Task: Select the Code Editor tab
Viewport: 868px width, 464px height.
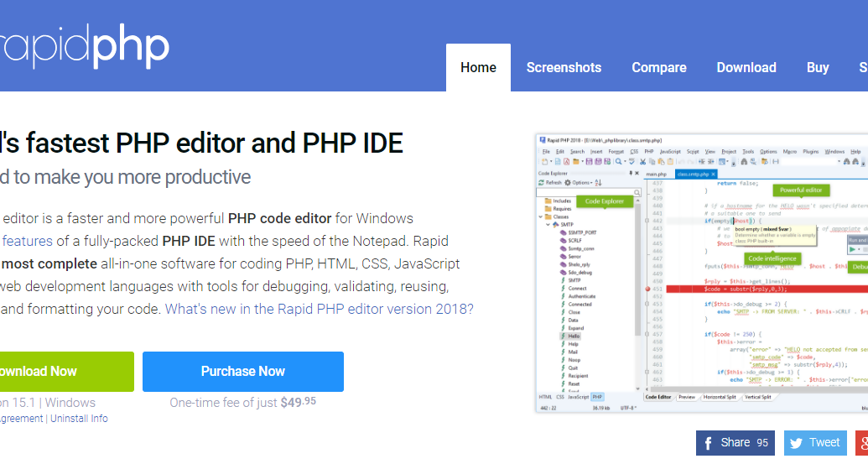Action: click(x=658, y=398)
